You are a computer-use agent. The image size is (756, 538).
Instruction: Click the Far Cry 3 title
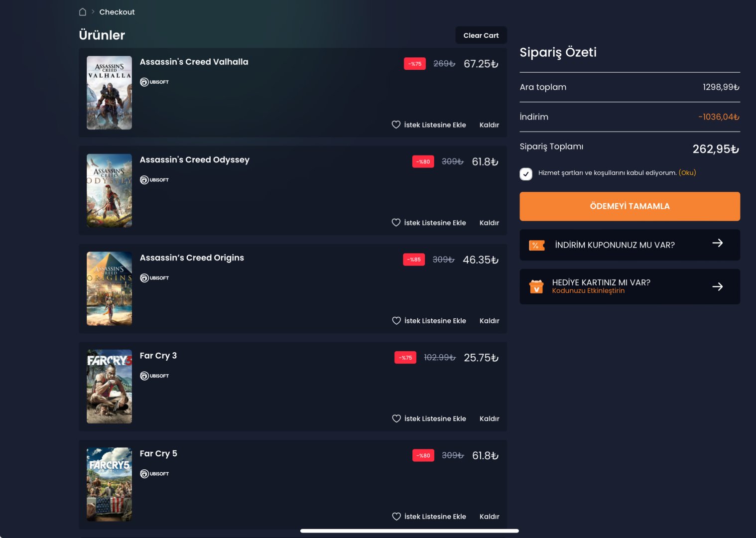tap(158, 356)
